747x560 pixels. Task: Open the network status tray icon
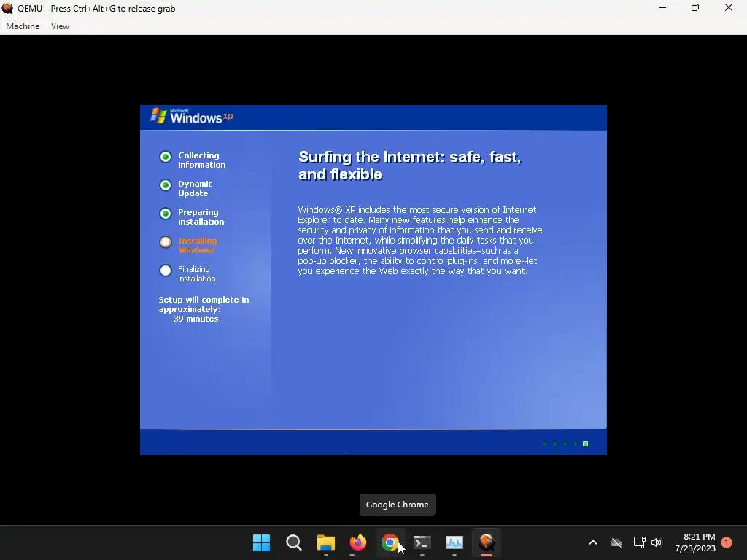coord(639,542)
